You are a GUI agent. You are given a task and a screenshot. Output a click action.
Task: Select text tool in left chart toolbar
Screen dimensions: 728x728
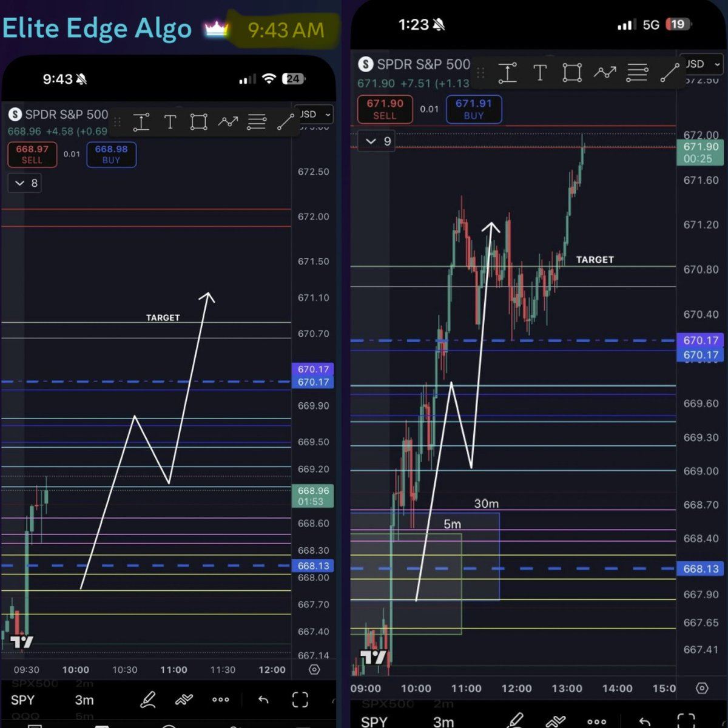tap(170, 122)
